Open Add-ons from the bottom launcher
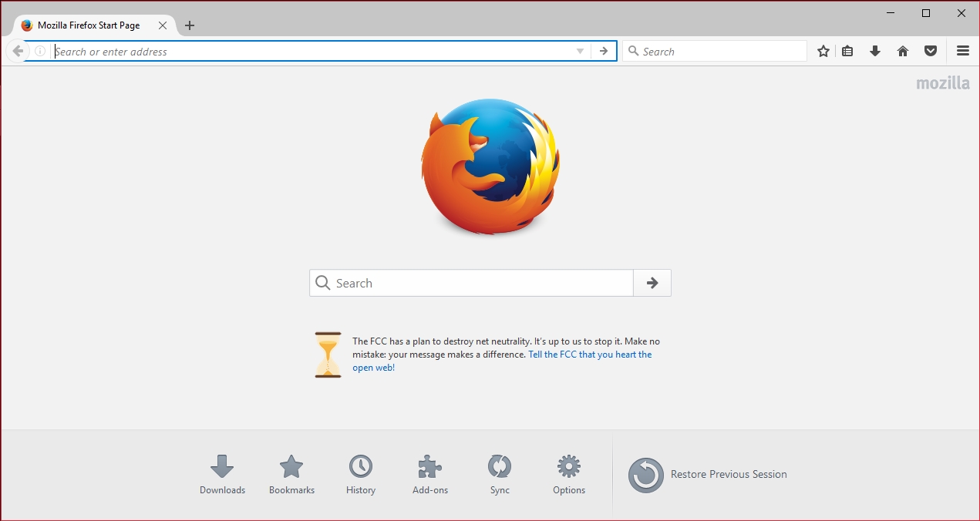The width and height of the screenshot is (980, 521). tap(430, 474)
